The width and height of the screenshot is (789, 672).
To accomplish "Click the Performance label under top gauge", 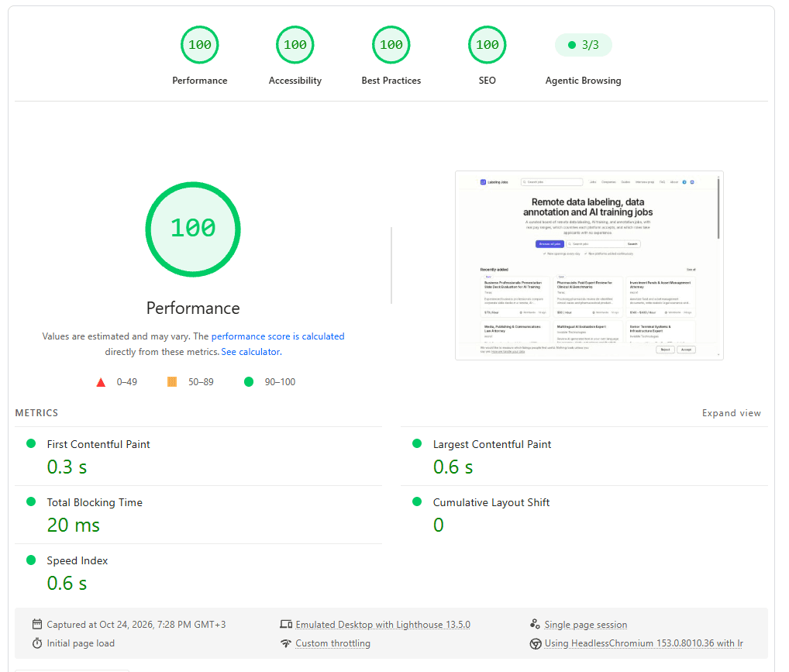I will (x=200, y=81).
